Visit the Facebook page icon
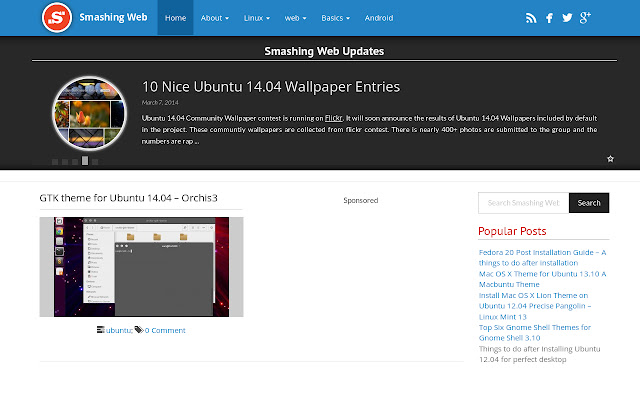640x400 pixels. tap(549, 18)
